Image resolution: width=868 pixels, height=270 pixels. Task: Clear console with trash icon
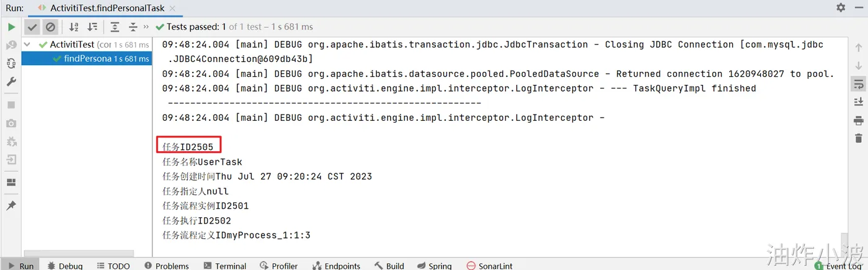tap(858, 138)
